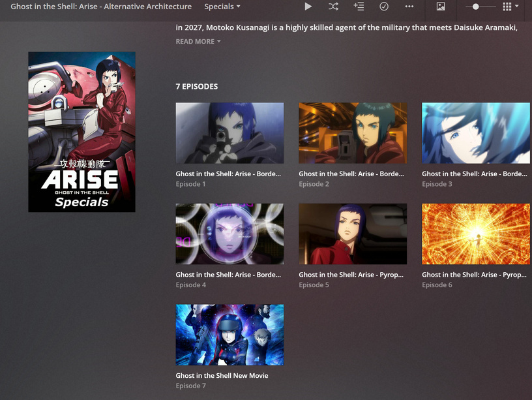Open the Episode 7 New Movie thumbnail

pos(229,335)
